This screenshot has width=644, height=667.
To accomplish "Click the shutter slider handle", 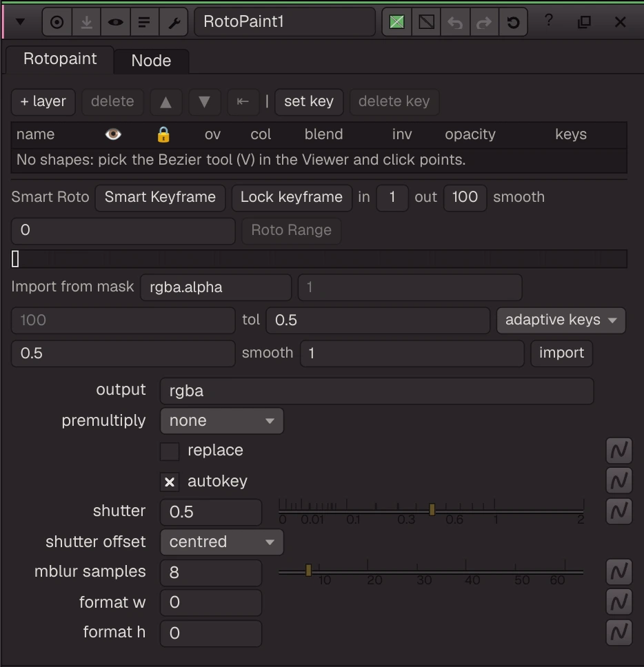I will pos(432,510).
